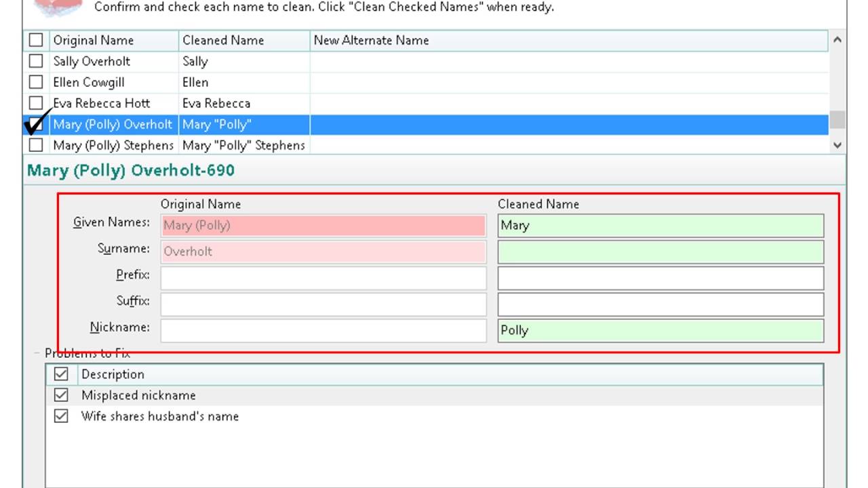
Task: Click the Nickname label
Action: pyautogui.click(x=120, y=327)
